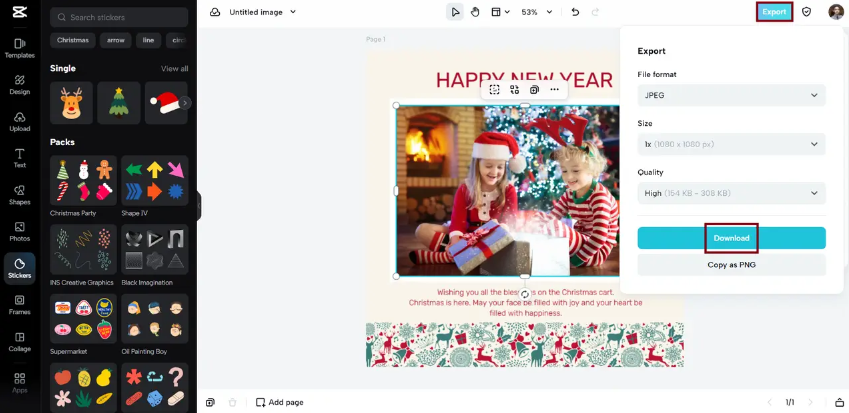Click the Export button
Viewport: 849px width, 413px height.
click(x=774, y=12)
